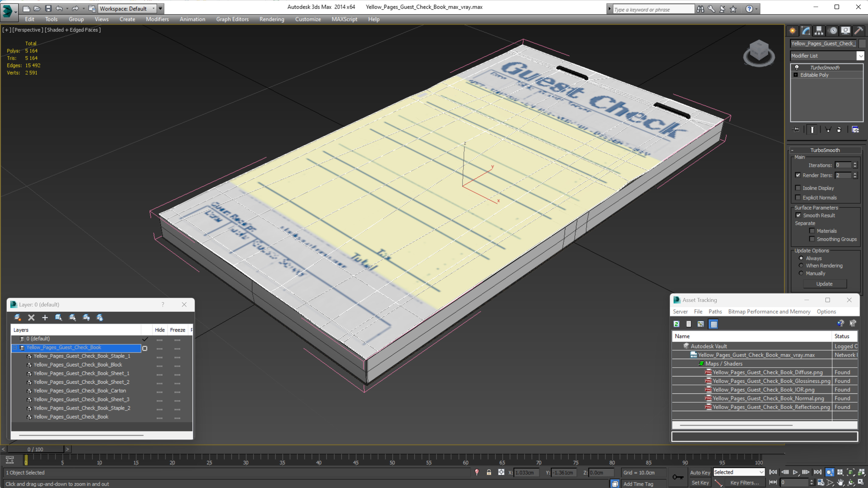The image size is (868, 488).
Task: Enable Explicit Normals checkbox
Action: (x=798, y=197)
